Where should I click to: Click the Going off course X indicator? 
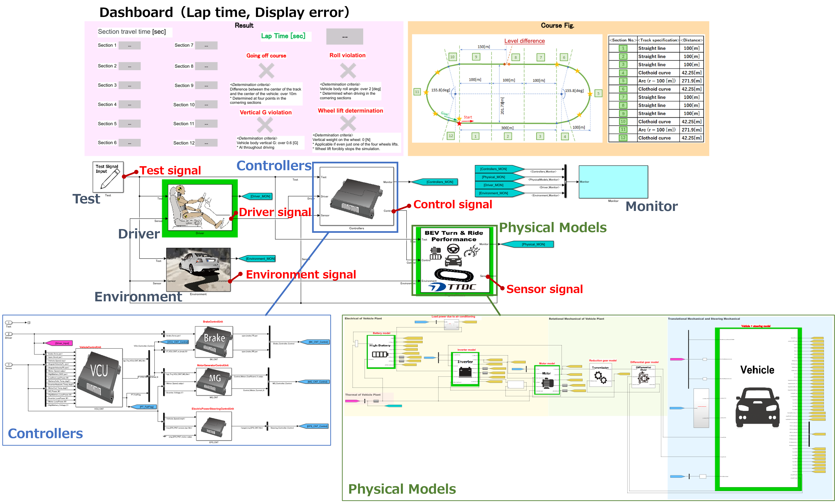coord(266,71)
